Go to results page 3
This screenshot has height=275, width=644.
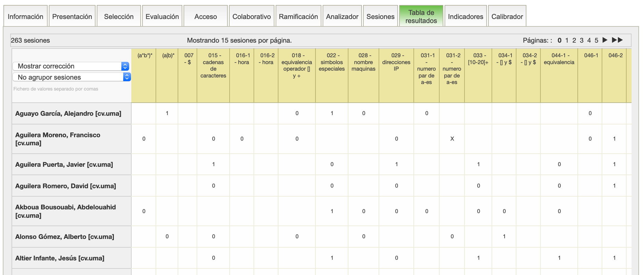[581, 40]
